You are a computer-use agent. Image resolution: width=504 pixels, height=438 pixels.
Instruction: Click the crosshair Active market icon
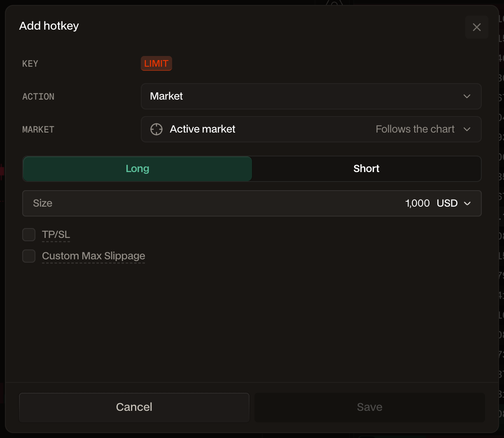[x=156, y=129]
